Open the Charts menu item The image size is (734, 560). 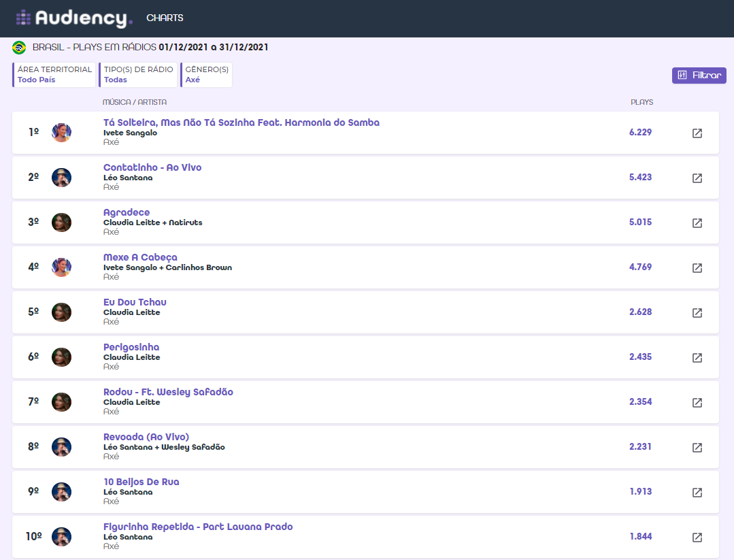pyautogui.click(x=165, y=18)
